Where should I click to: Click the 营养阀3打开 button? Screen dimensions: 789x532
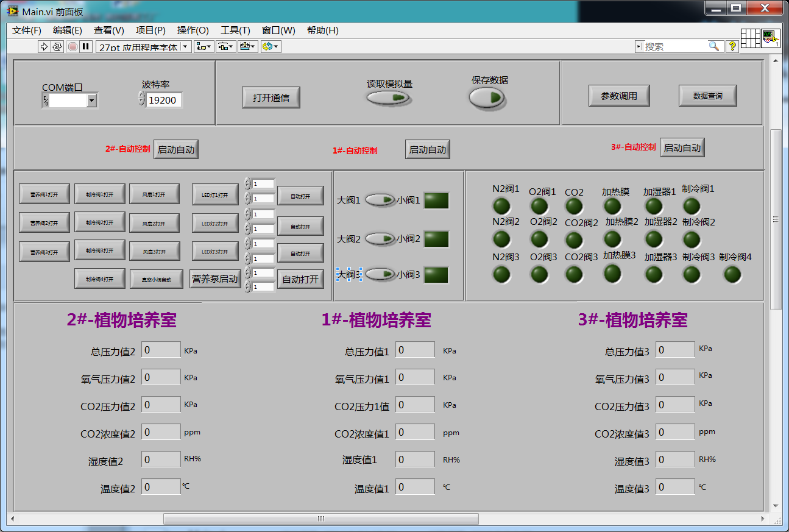[x=44, y=252]
